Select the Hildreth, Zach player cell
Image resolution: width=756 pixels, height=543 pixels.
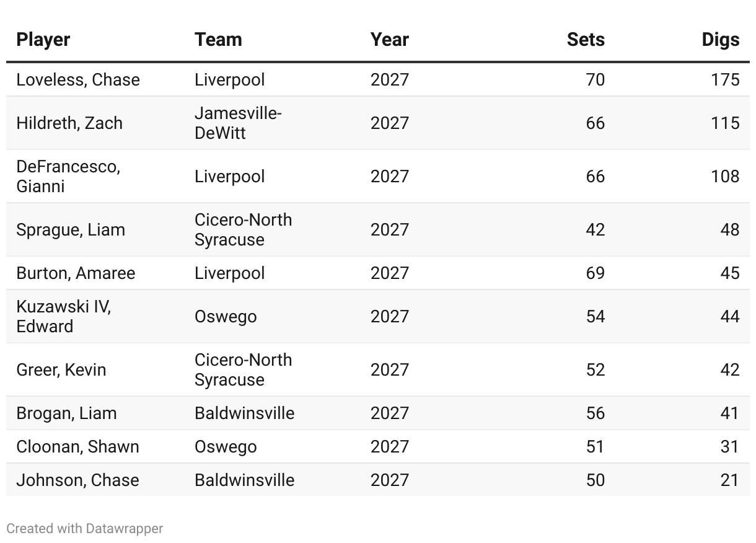69,123
